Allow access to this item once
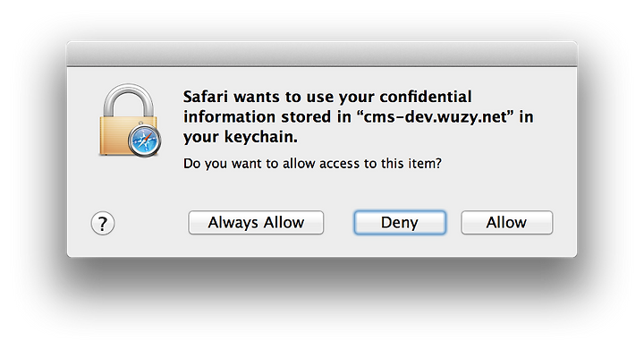 [507, 223]
